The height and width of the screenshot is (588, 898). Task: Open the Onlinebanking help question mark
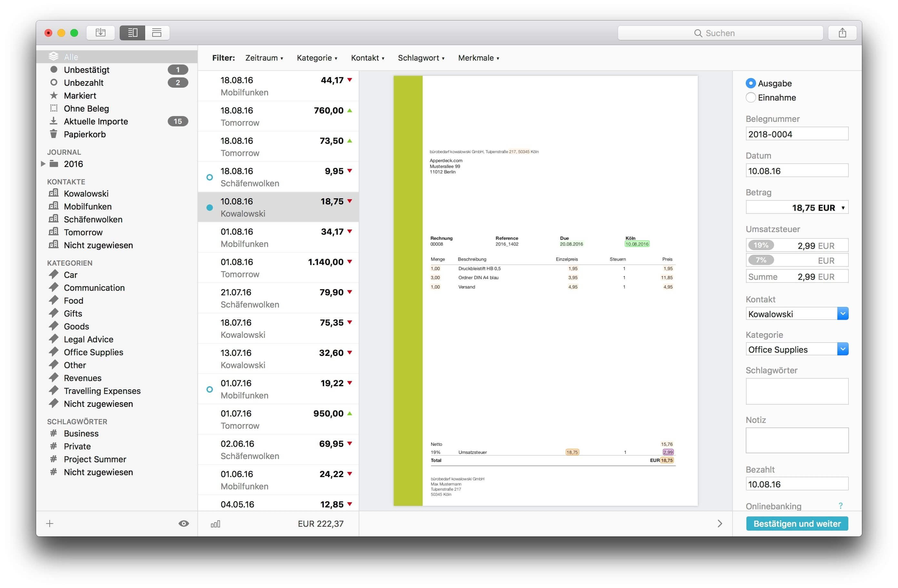tap(840, 506)
